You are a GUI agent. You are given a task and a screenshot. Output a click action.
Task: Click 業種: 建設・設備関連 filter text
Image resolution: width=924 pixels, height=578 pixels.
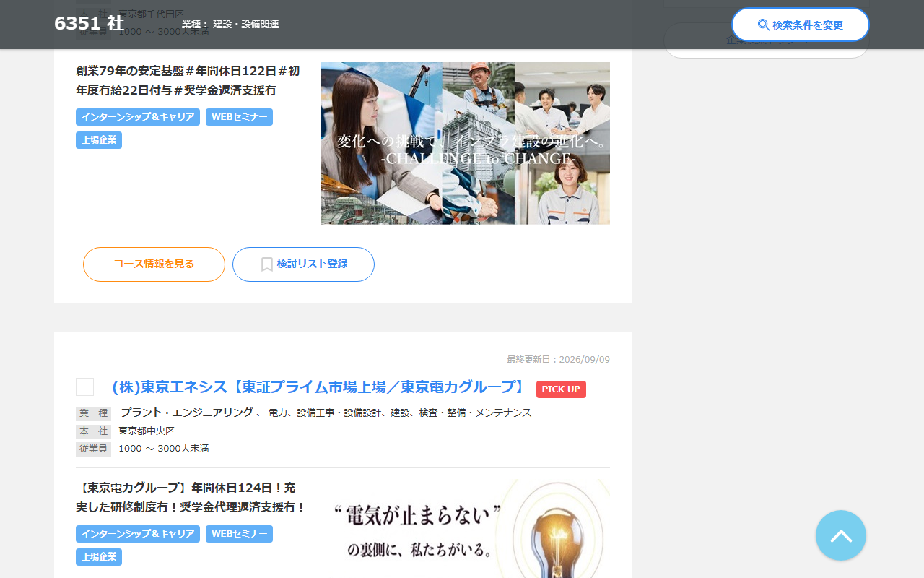pos(230,25)
